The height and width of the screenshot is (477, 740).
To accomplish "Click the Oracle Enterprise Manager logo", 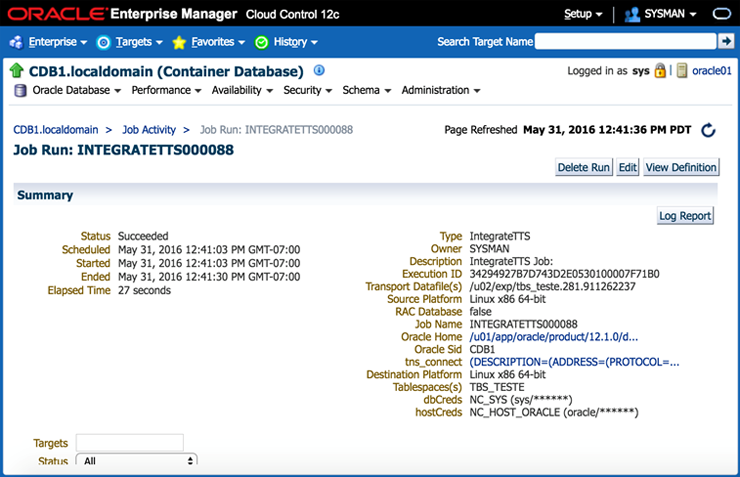I will 122,14.
